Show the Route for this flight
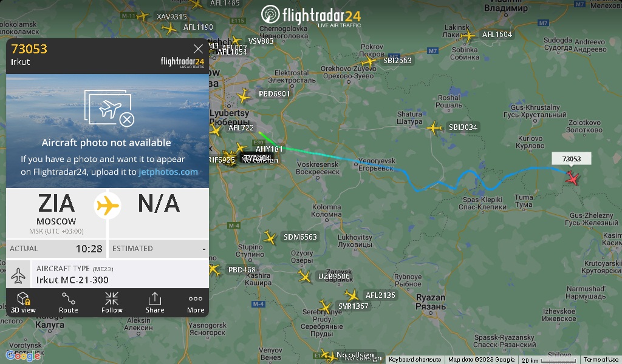Viewport: 622px width, 364px height. [x=68, y=303]
